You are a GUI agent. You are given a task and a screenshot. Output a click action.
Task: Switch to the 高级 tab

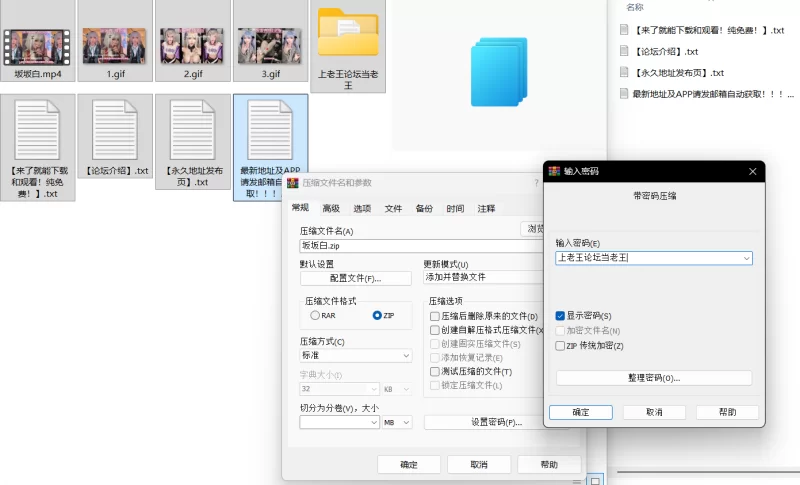(x=331, y=208)
